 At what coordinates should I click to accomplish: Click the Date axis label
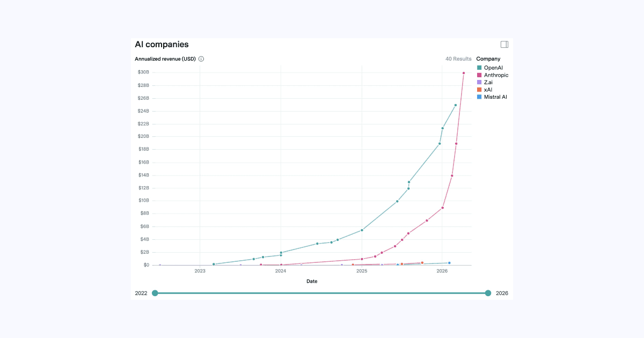click(x=312, y=281)
